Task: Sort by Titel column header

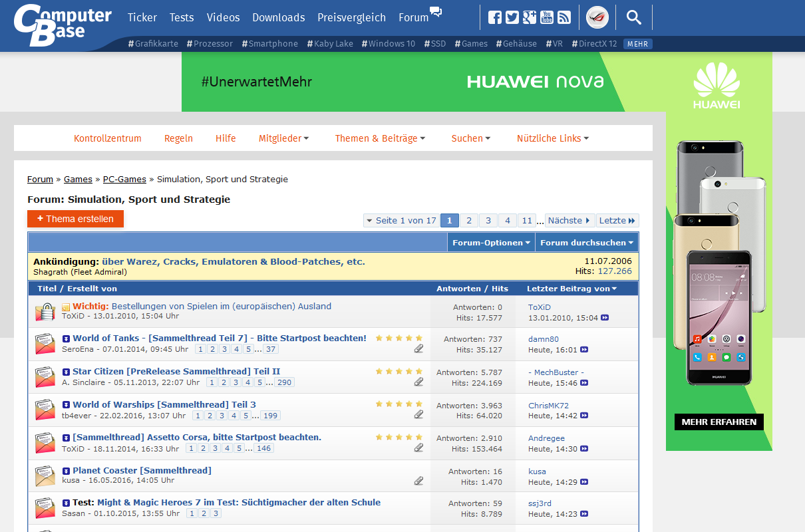Action: [x=47, y=289]
